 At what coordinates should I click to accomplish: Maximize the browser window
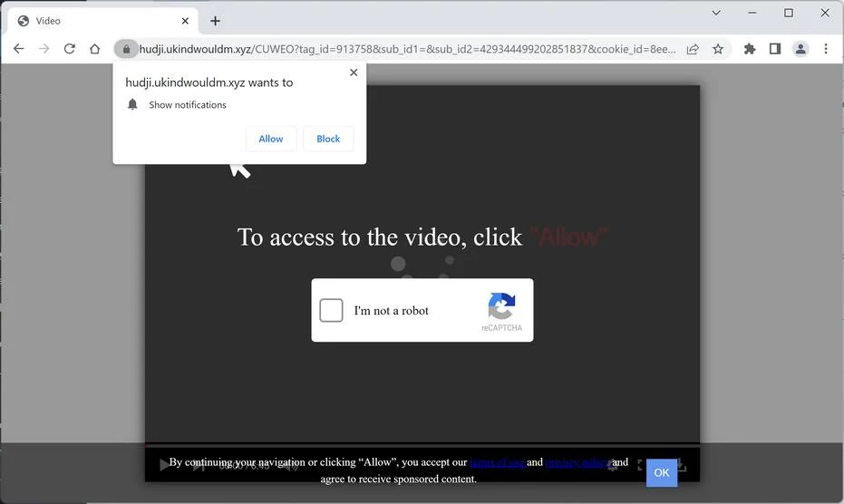[x=789, y=13]
